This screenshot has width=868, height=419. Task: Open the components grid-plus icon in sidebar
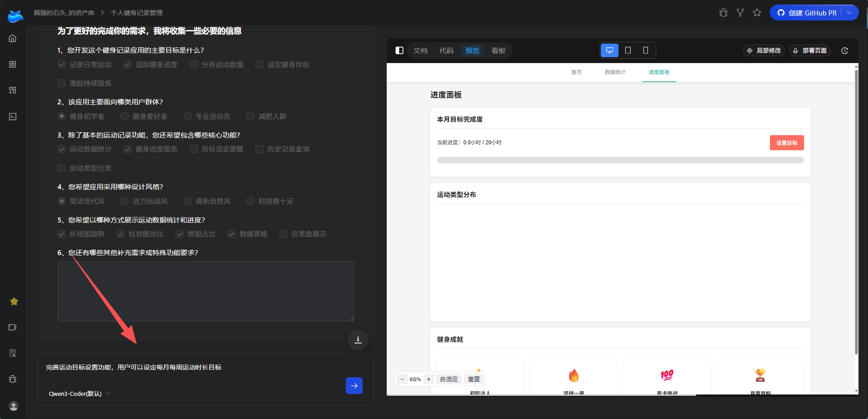pos(13,90)
